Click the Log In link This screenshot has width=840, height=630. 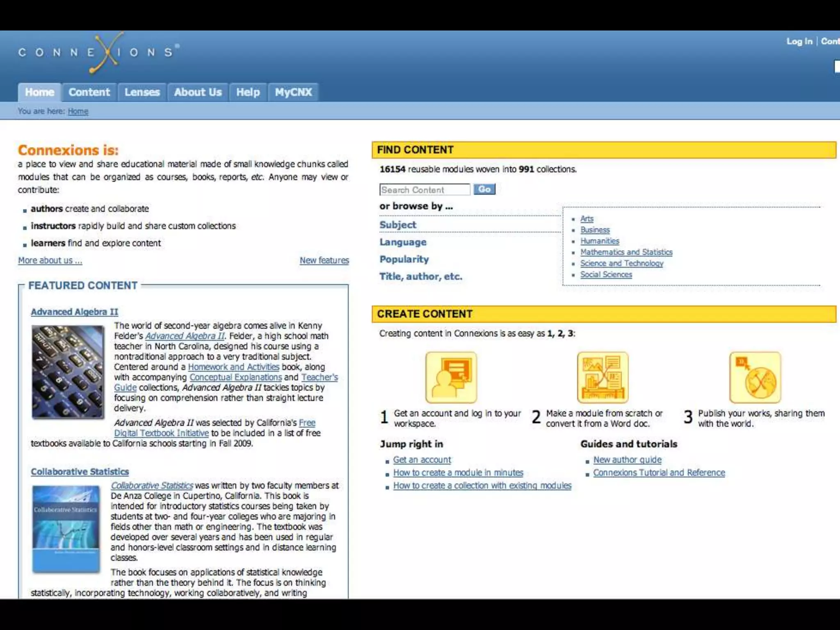[x=799, y=41]
